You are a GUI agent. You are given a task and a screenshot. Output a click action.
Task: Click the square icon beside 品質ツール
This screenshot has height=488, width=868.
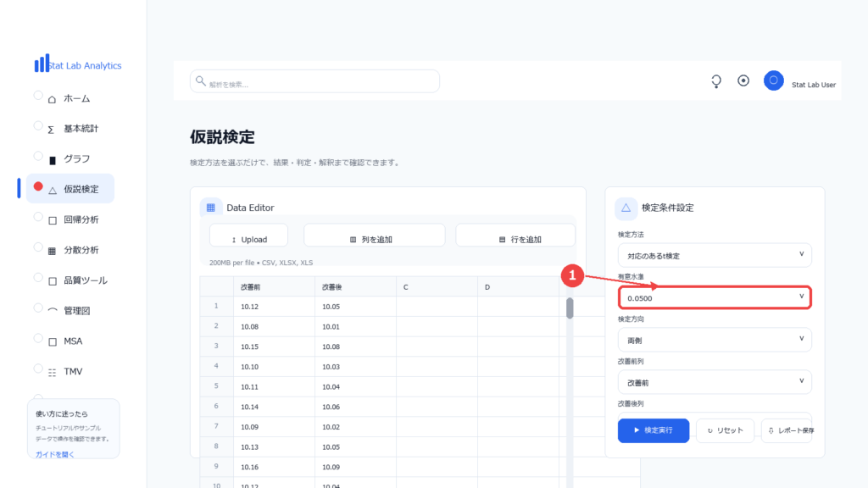53,281
